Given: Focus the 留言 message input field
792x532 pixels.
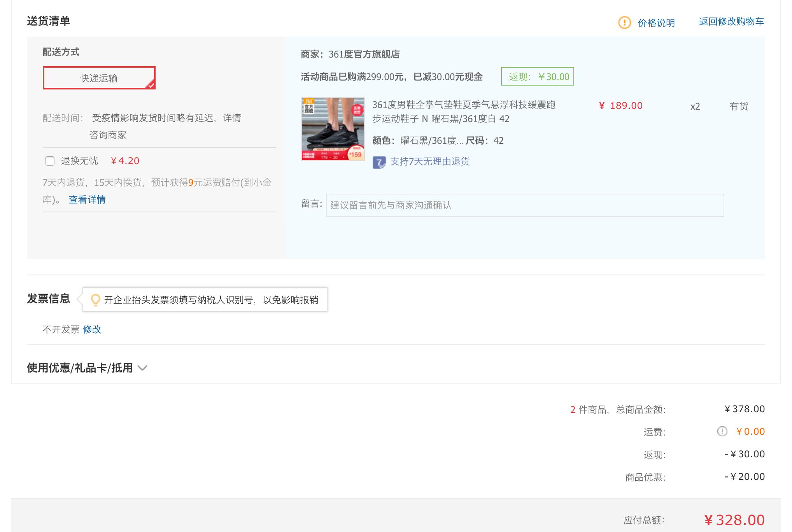Looking at the screenshot, I should pos(525,205).
